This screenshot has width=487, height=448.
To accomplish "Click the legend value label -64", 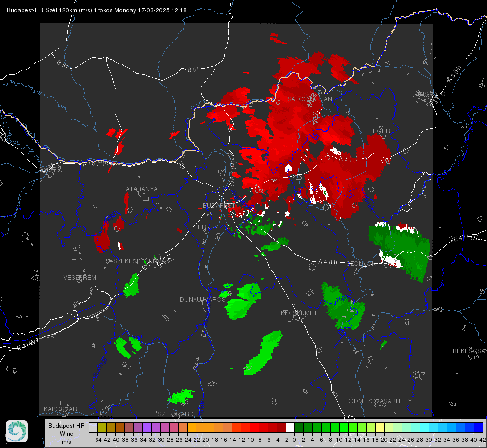I will [x=97, y=440].
